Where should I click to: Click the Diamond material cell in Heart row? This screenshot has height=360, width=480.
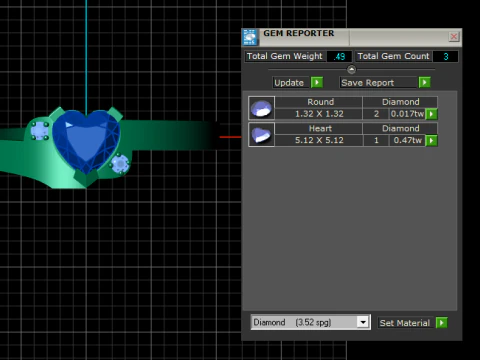pyautogui.click(x=400, y=128)
